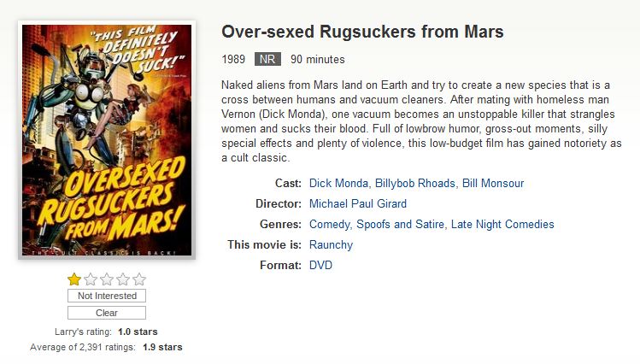View Bill Monsour's filmography link
Viewport: 640px width, 364px height.
493,183
